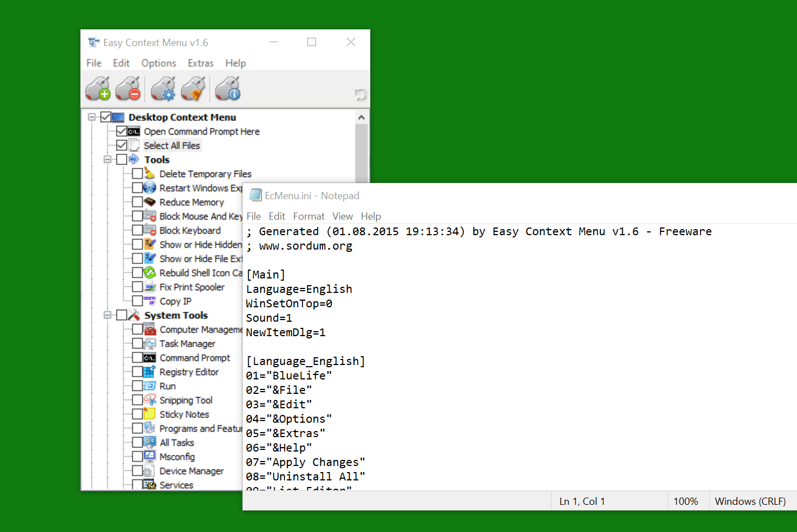Select the Block Mouse And Keyboard tree row
797x532 pixels.
201,216
